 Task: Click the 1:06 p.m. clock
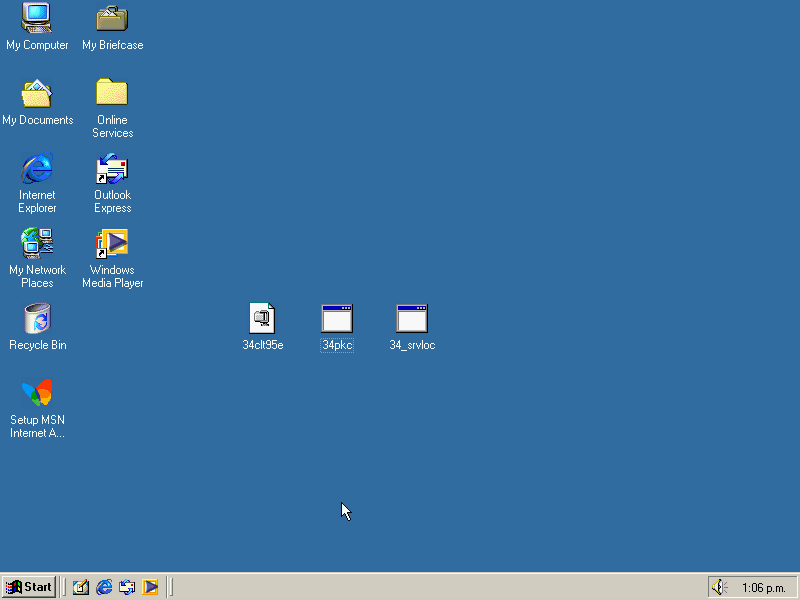click(x=763, y=588)
